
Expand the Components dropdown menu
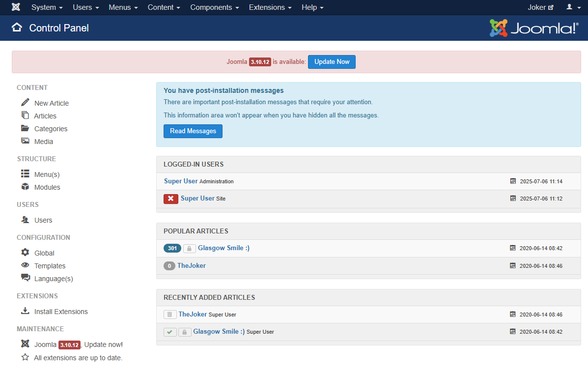coord(215,7)
